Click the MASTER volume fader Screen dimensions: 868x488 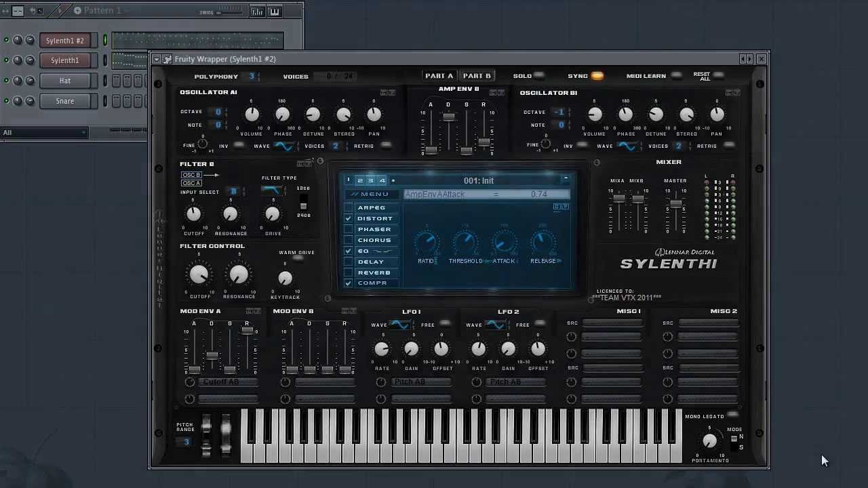click(675, 204)
